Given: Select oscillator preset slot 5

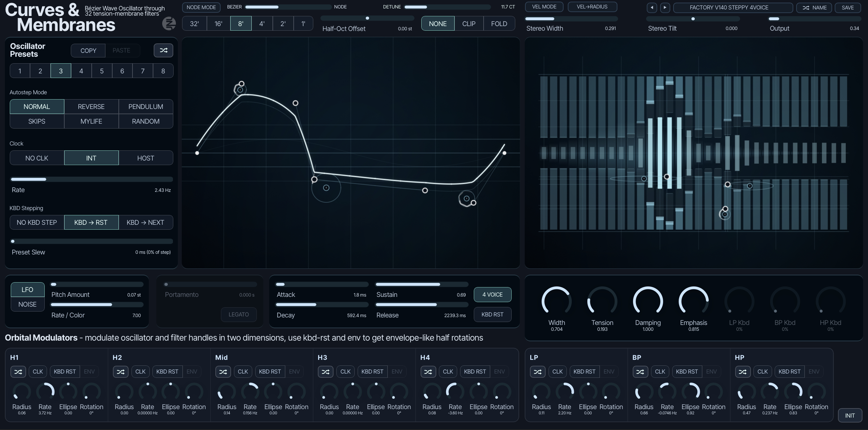Looking at the screenshot, I should [102, 71].
